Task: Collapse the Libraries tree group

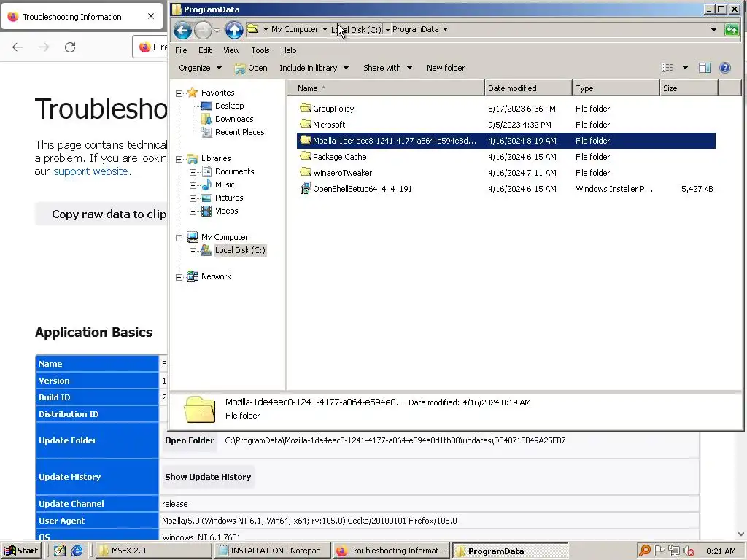Action: tap(179, 159)
